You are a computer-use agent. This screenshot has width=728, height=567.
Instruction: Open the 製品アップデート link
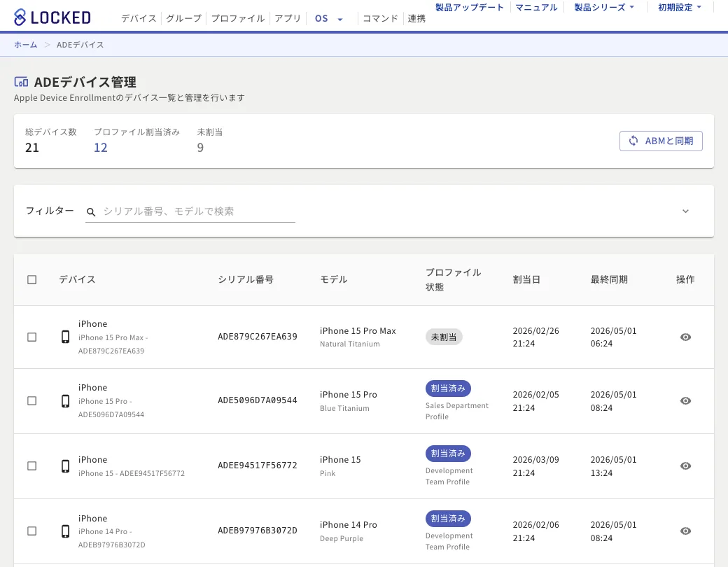[x=470, y=8]
